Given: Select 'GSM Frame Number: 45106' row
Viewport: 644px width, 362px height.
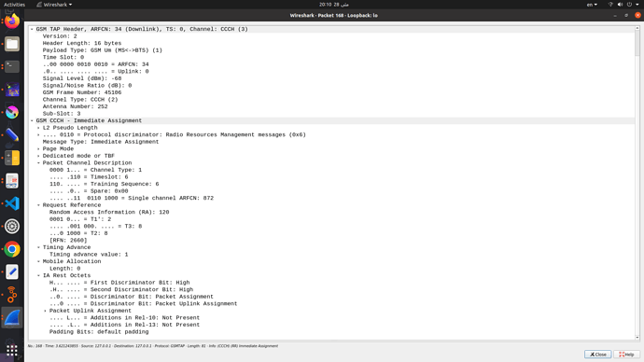Looking at the screenshot, I should (331, 92).
